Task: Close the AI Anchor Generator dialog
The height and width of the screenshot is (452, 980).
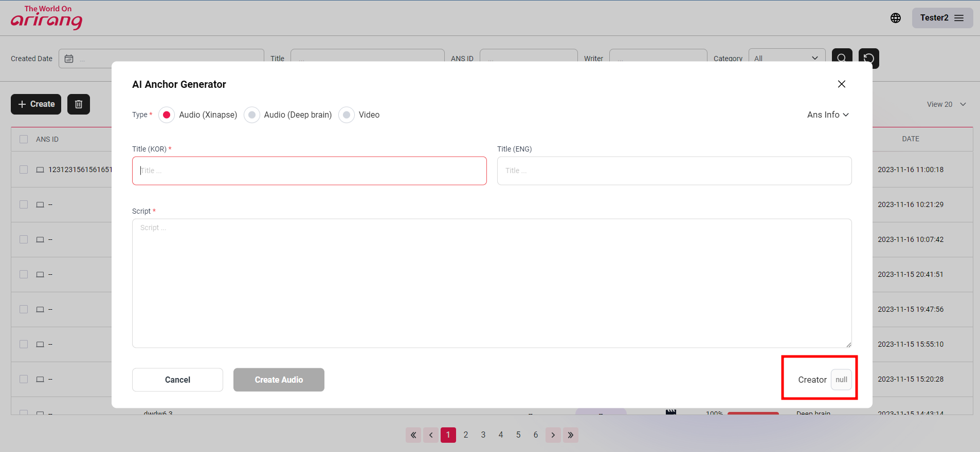Action: click(841, 84)
